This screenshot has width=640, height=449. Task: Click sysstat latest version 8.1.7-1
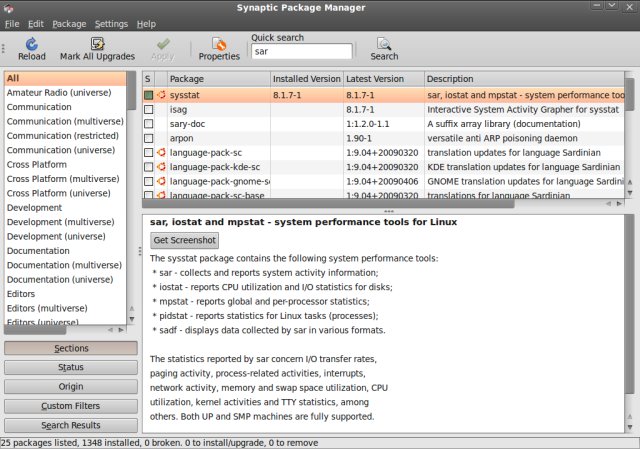pos(360,95)
